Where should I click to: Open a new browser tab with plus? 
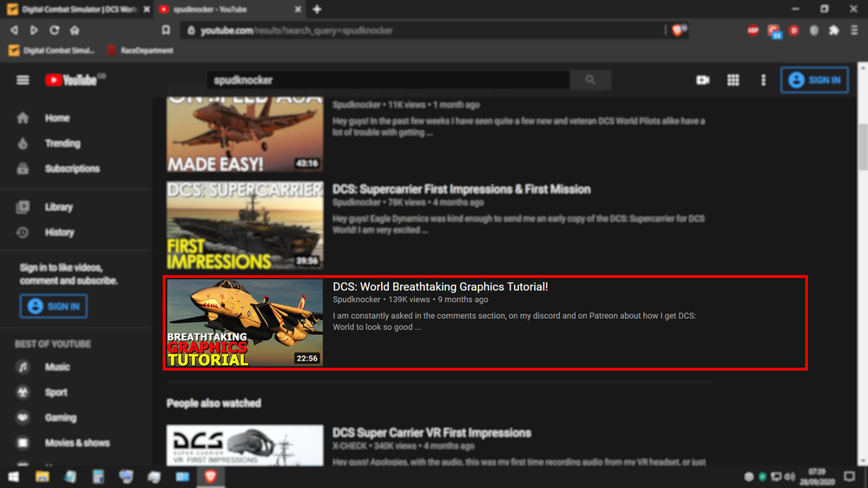click(x=317, y=10)
